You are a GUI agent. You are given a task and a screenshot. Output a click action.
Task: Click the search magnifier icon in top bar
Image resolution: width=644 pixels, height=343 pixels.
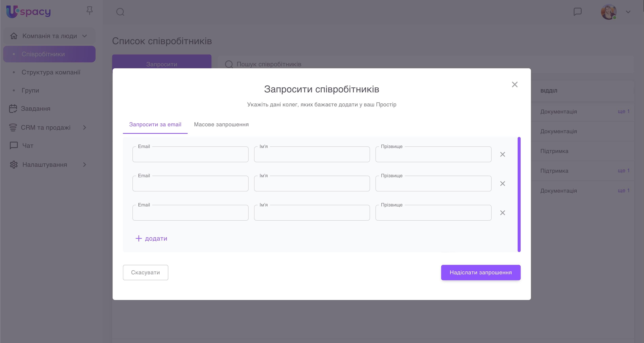120,12
